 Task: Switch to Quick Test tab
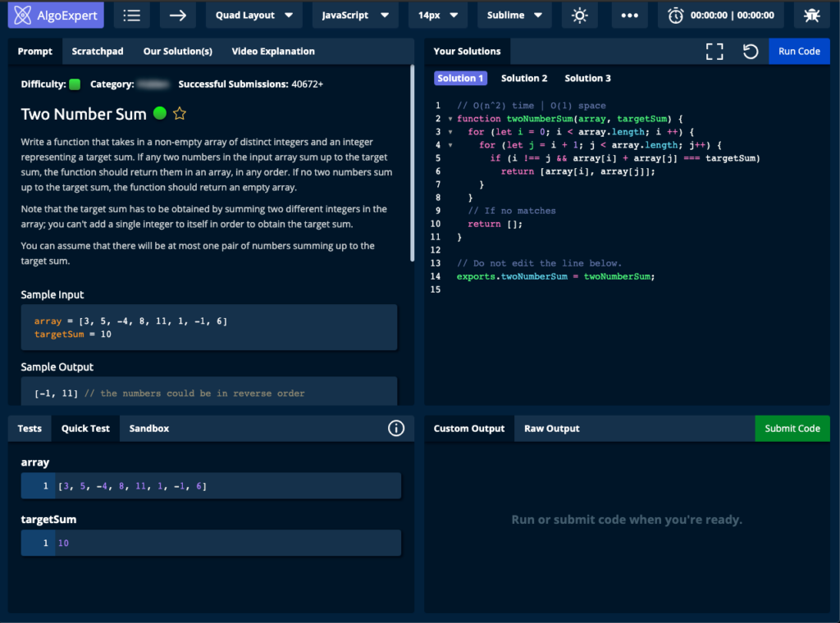[85, 428]
